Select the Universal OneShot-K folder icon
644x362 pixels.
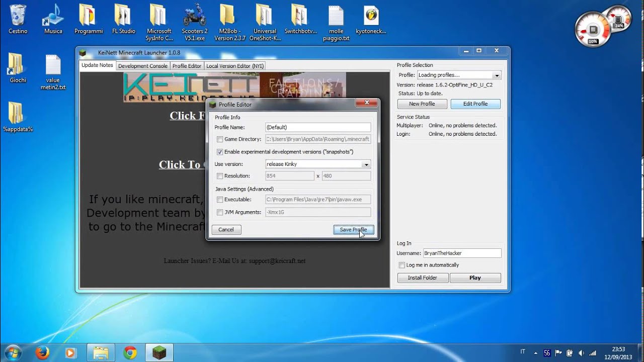point(265,22)
